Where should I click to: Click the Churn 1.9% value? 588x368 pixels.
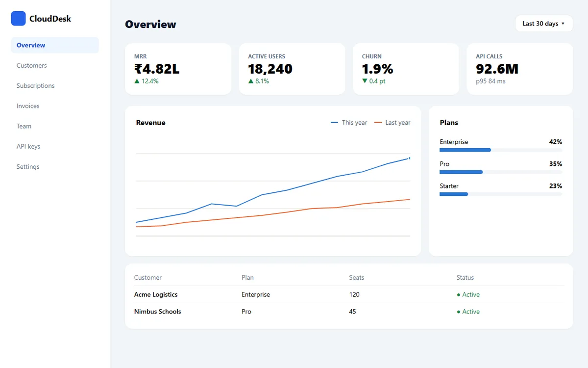377,69
